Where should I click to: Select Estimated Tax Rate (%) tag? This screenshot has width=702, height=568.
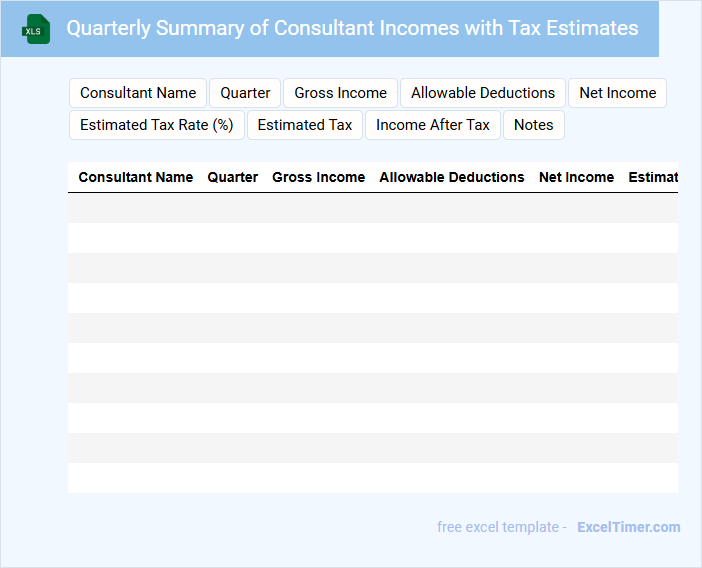(x=156, y=125)
